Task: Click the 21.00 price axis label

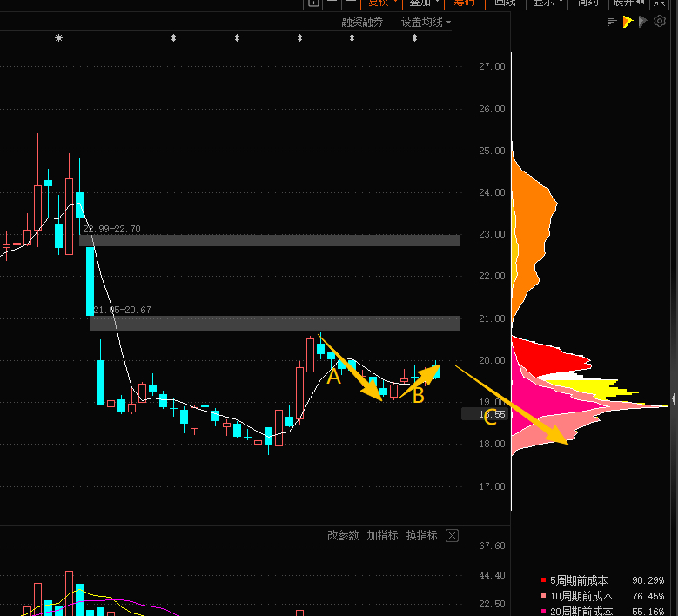Action: 492,318
